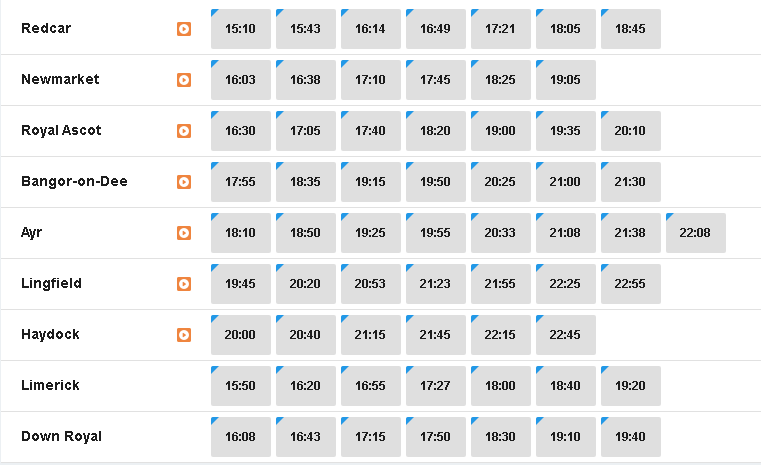Open Redcar live stream play icon
The width and height of the screenshot is (761, 465).
pos(183,29)
